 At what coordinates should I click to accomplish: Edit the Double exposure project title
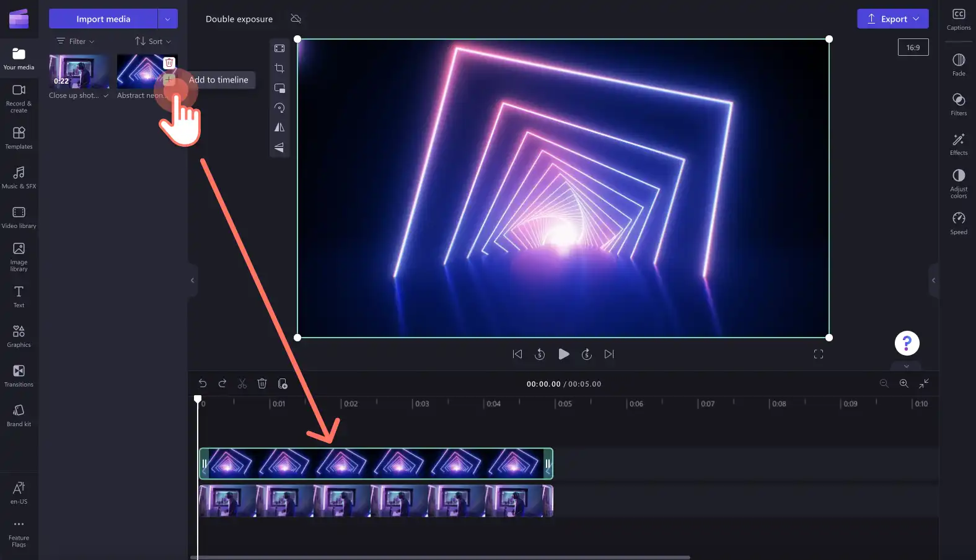point(239,19)
